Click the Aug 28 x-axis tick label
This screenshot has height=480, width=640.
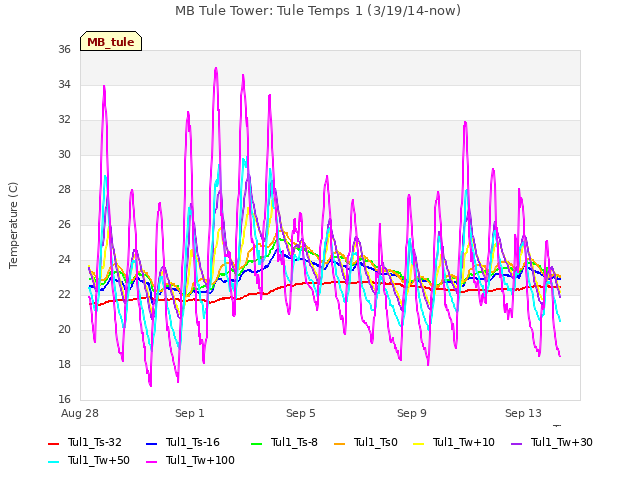pyautogui.click(x=80, y=413)
